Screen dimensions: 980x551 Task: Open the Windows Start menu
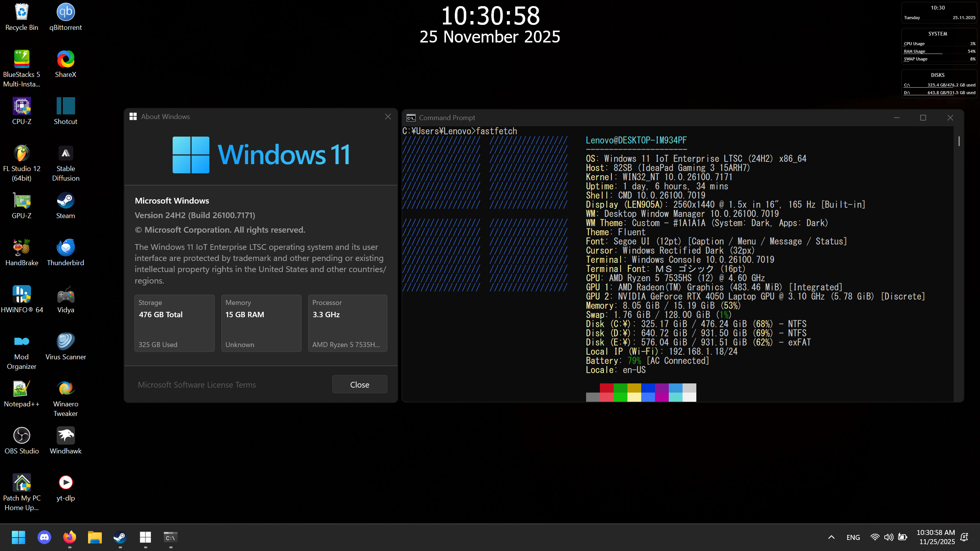18,537
